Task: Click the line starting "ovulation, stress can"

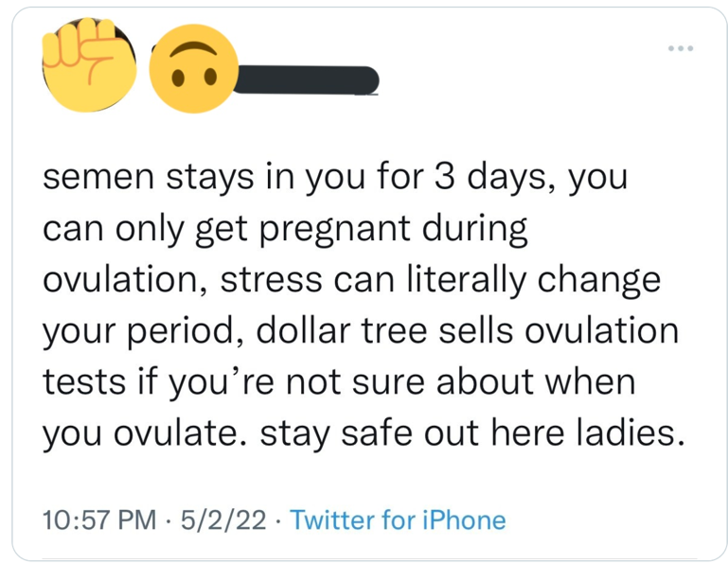Action: pos(351,280)
